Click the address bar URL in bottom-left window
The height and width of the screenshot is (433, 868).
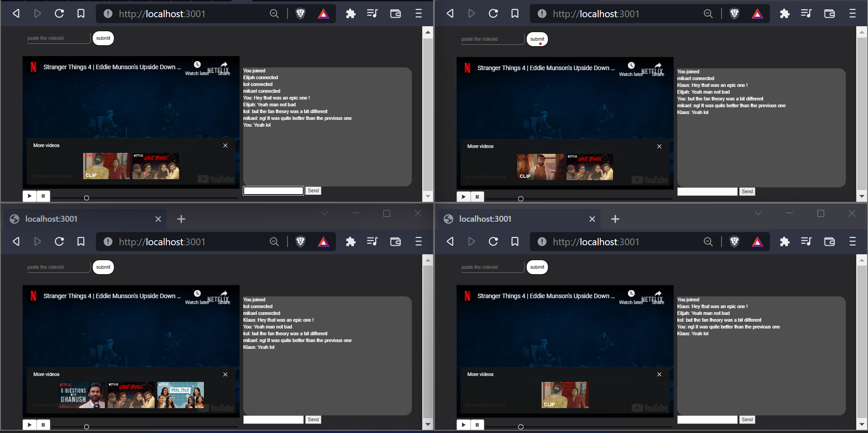tap(162, 242)
